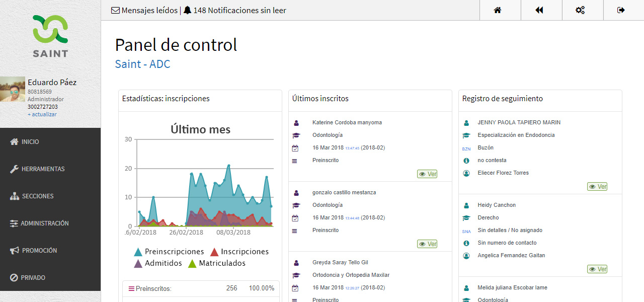The width and height of the screenshot is (644, 302).
Task: Click the advisor name "Eliecer Florez Torres"
Action: (x=503, y=173)
